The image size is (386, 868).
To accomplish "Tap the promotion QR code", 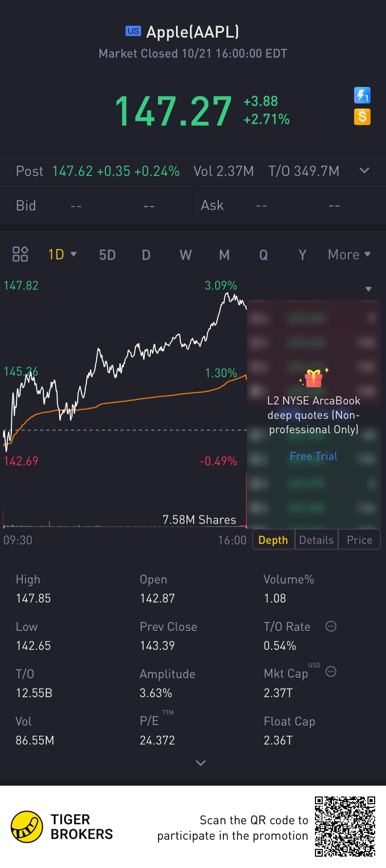I will pos(345,826).
